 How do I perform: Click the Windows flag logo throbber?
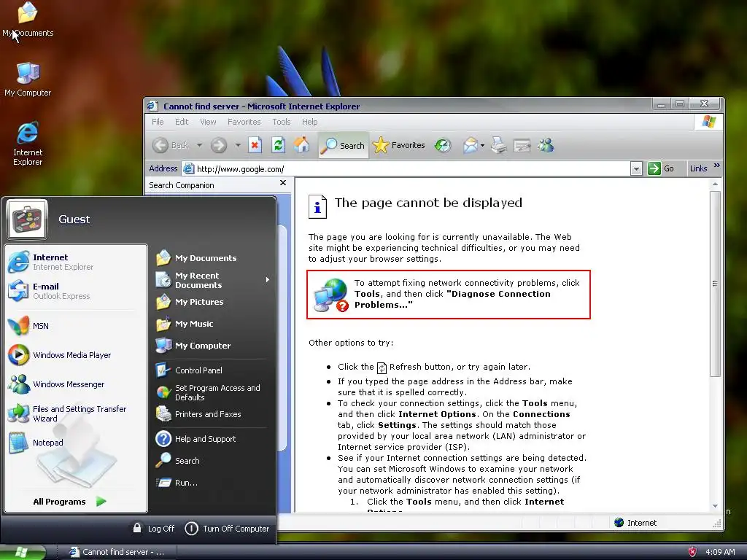(x=708, y=122)
